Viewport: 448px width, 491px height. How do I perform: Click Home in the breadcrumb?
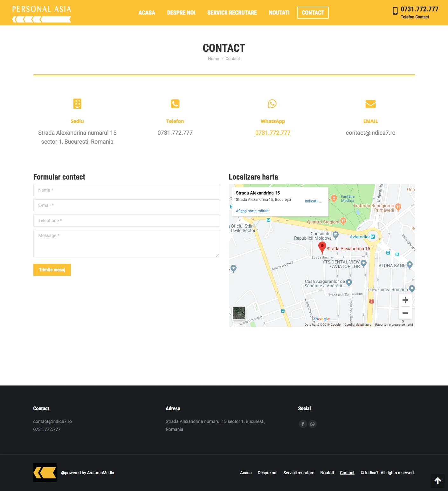point(213,59)
